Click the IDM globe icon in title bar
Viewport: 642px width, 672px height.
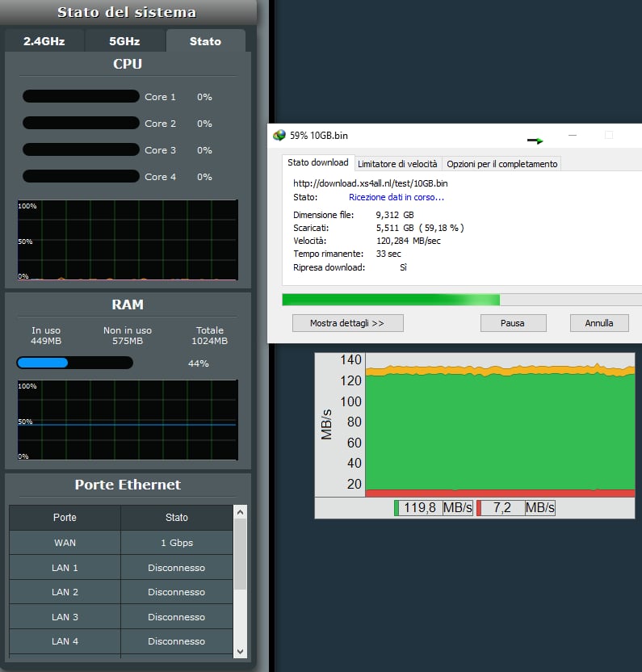point(279,136)
